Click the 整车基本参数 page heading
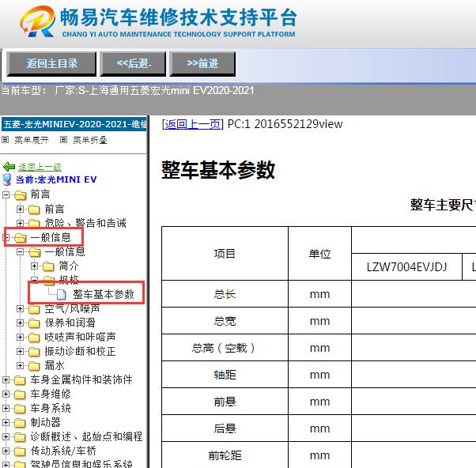Screen dimensions: 476x468 coord(218,170)
